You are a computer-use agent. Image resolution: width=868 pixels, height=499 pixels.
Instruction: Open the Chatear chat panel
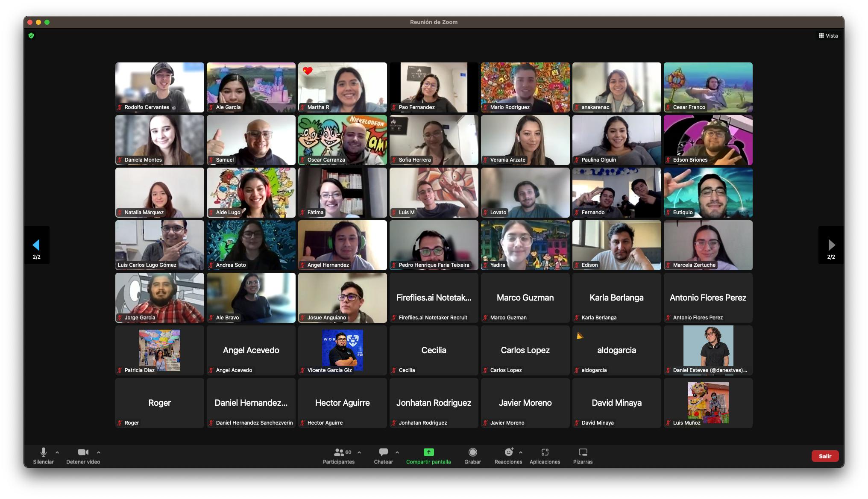point(383,456)
